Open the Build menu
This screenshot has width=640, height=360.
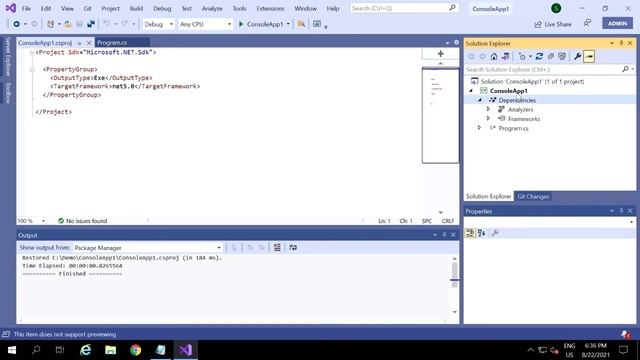[136, 8]
